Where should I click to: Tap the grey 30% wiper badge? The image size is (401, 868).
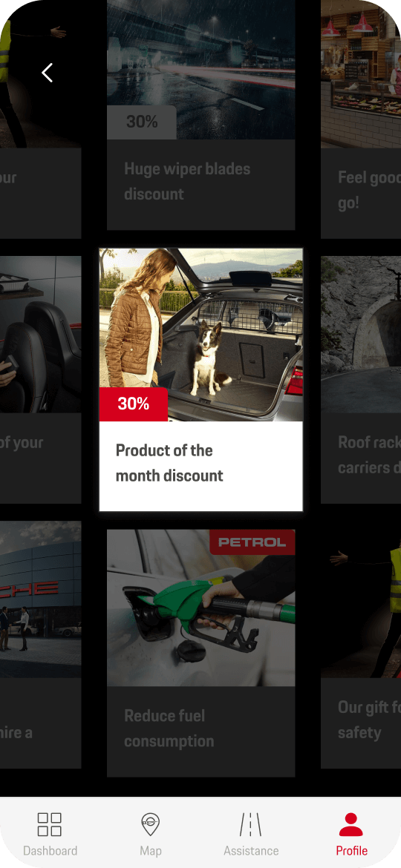click(x=142, y=122)
